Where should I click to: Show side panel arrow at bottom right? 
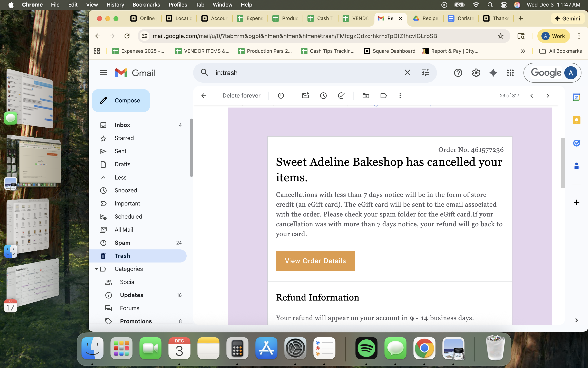[576, 320]
